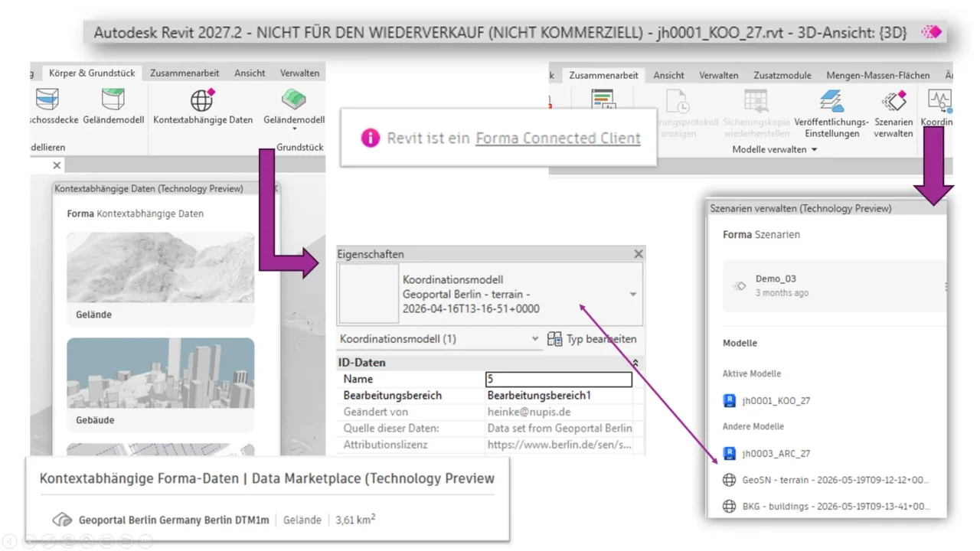Click the pink info icon beside Revit ist ein
The image size is (980, 551).
point(370,138)
